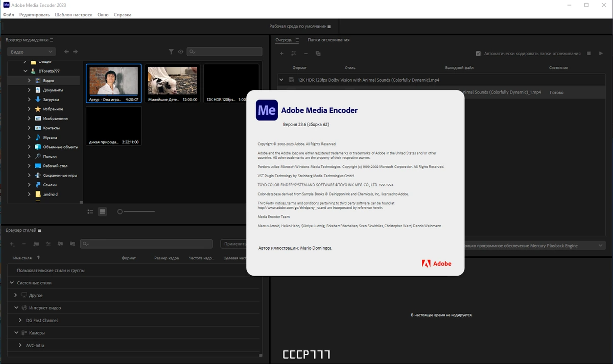Go forward in the Media Browser

pos(76,52)
